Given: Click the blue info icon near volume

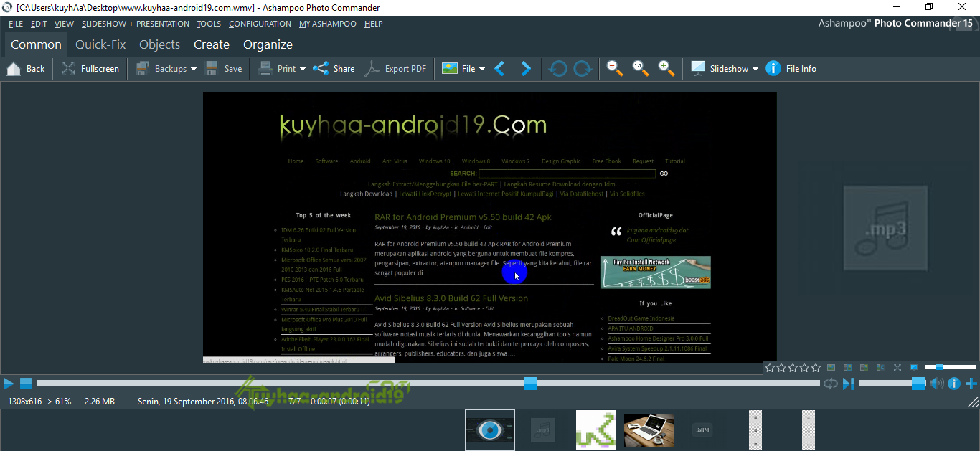Looking at the screenshot, I should (x=954, y=384).
